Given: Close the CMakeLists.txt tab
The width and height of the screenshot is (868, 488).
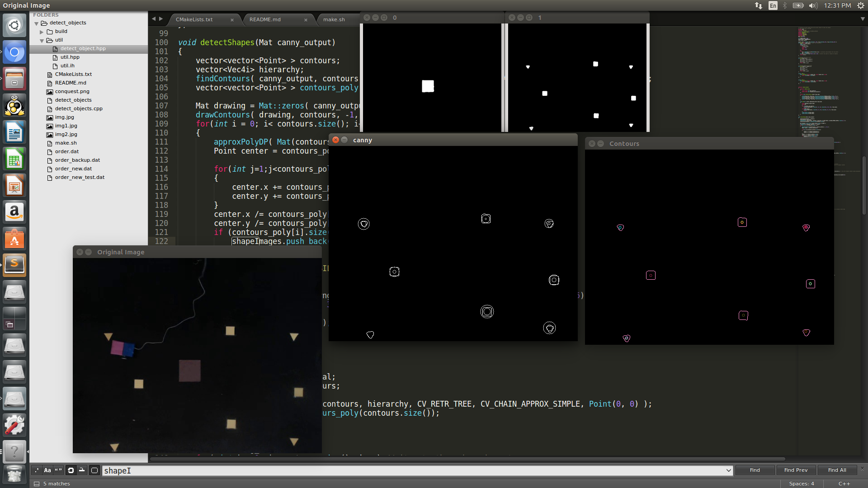Looking at the screenshot, I should pyautogui.click(x=232, y=20).
